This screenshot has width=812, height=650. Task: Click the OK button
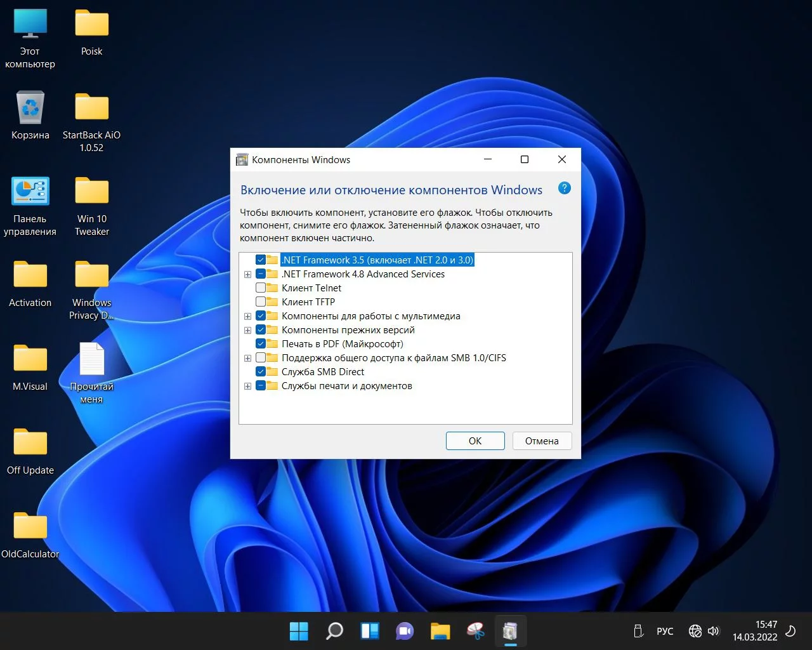[x=475, y=441]
